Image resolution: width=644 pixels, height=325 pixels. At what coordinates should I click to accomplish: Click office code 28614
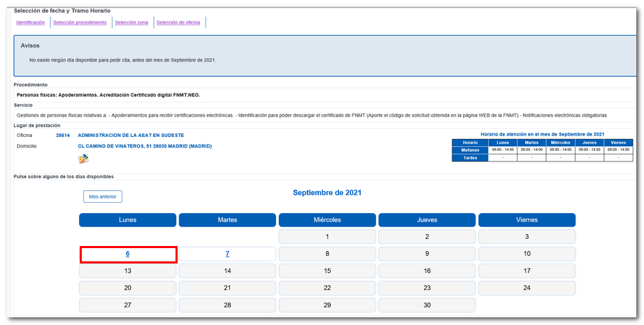(63, 135)
